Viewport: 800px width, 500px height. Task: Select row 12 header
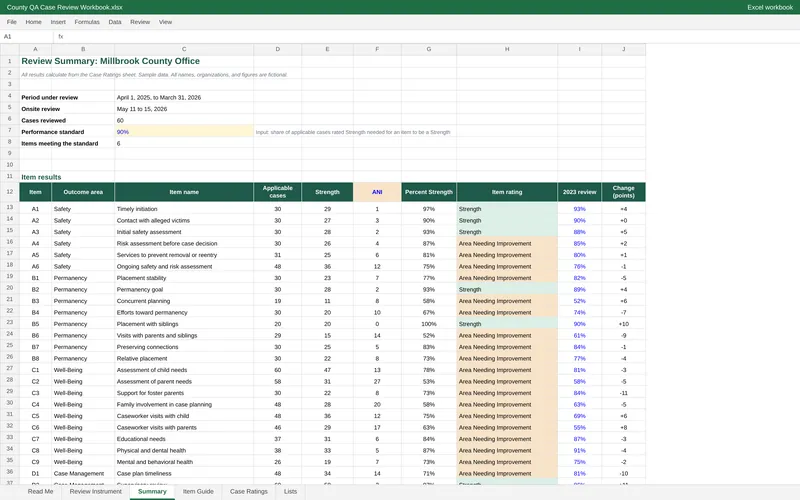(x=10, y=192)
